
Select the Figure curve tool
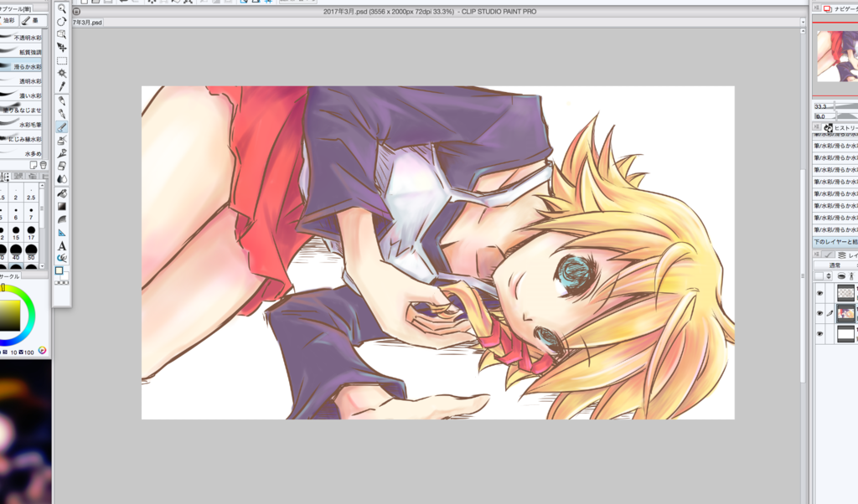click(x=62, y=219)
